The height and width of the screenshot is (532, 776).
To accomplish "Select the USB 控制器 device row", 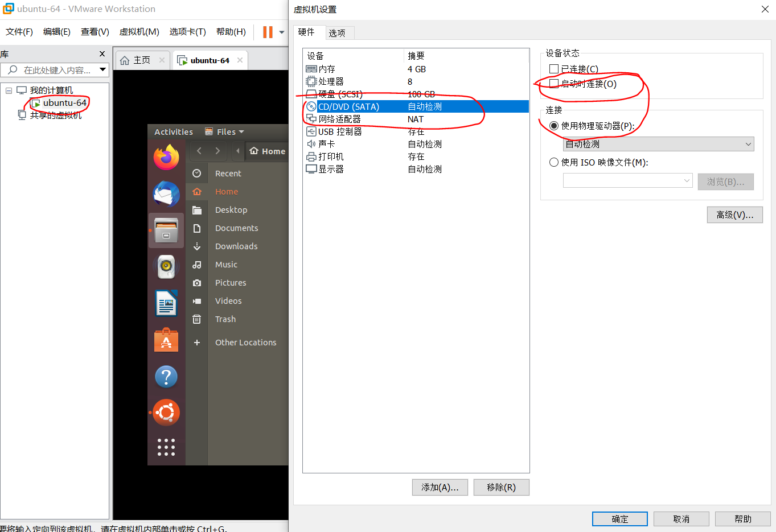I will pyautogui.click(x=416, y=131).
